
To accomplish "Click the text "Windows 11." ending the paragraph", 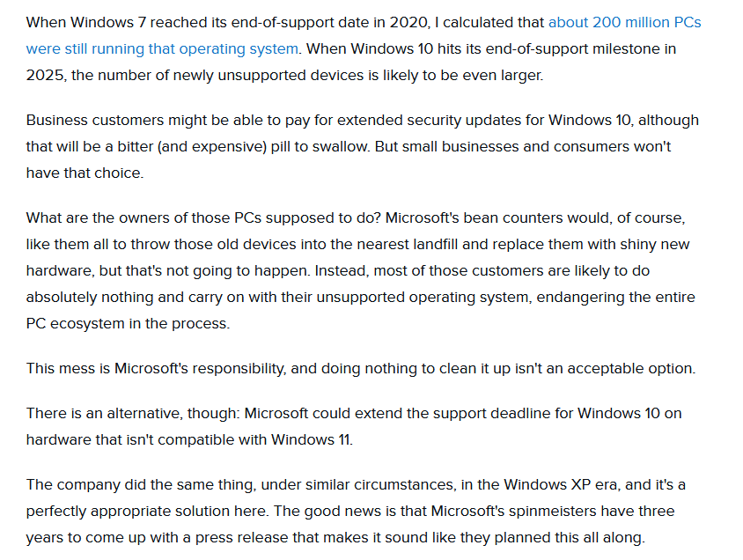I will [x=313, y=439].
